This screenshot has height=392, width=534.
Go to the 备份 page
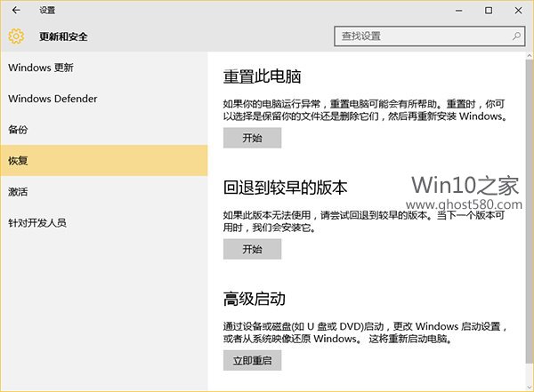coord(18,130)
